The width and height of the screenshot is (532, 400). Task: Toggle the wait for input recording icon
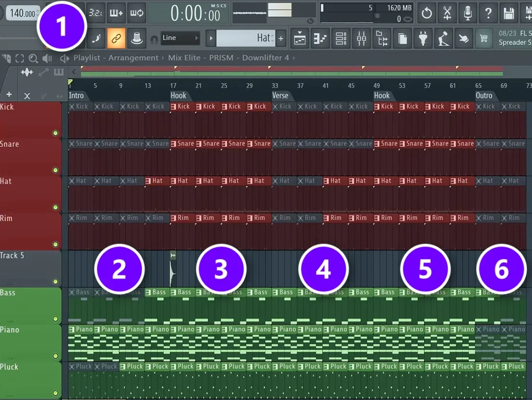(x=116, y=13)
